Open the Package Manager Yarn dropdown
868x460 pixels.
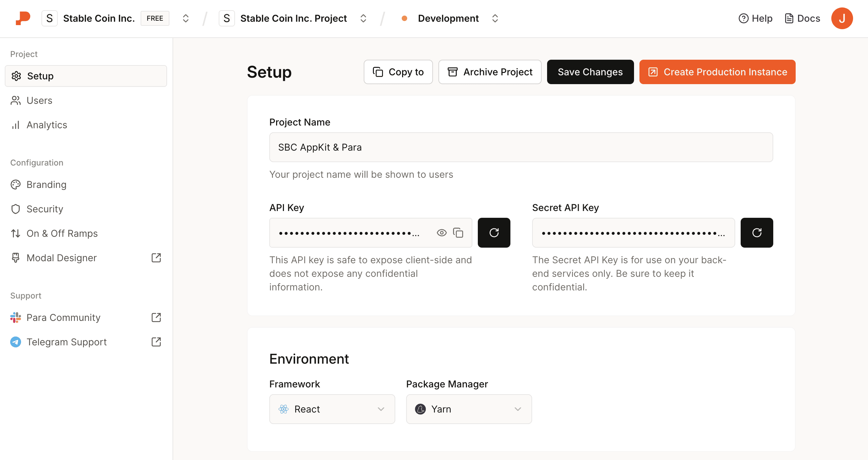click(x=469, y=409)
